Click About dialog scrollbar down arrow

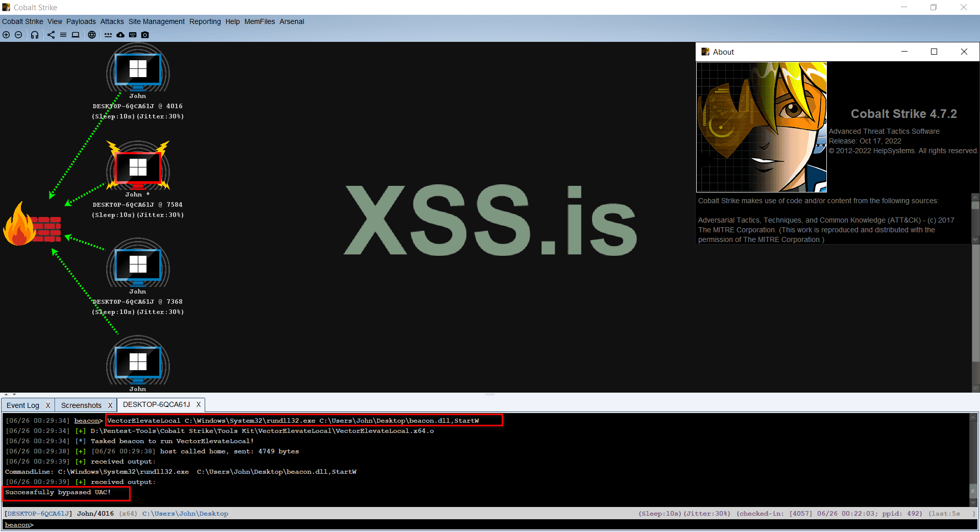(975, 240)
